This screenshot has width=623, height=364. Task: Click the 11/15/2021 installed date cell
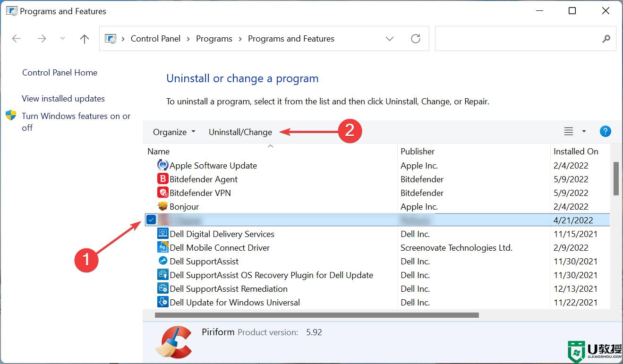click(576, 234)
